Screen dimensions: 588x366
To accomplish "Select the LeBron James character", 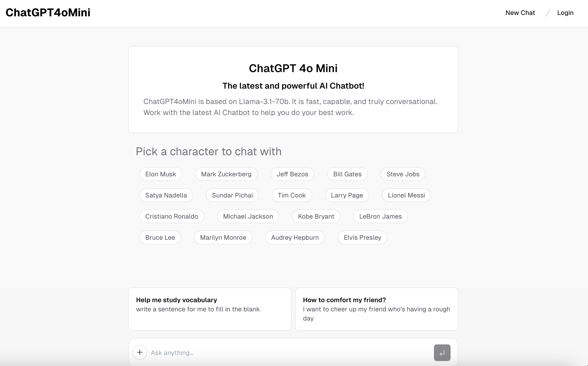I will point(380,216).
